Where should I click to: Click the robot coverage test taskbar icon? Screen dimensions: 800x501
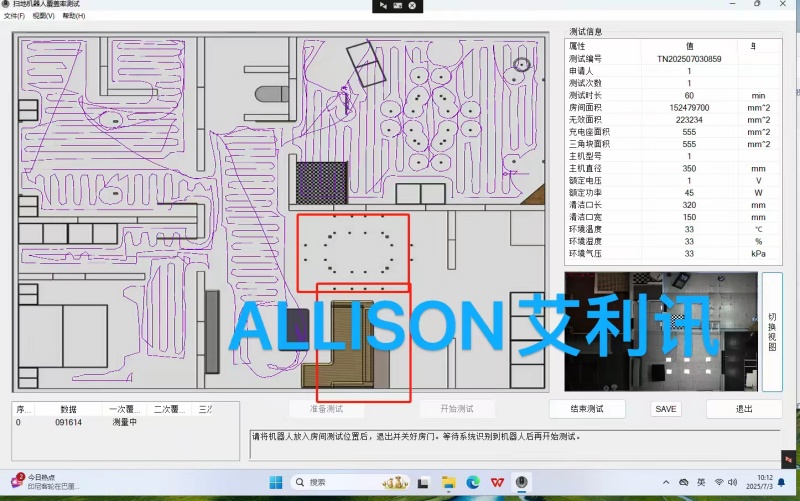pos(521,482)
